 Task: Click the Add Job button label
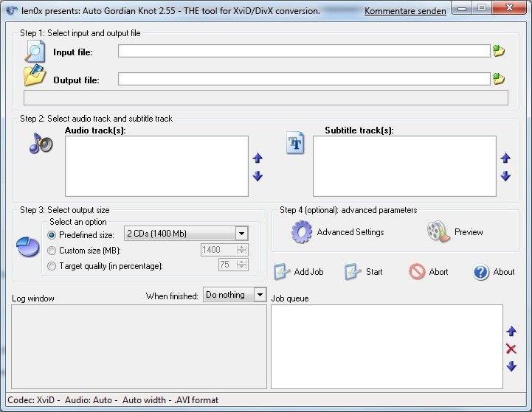click(x=308, y=272)
